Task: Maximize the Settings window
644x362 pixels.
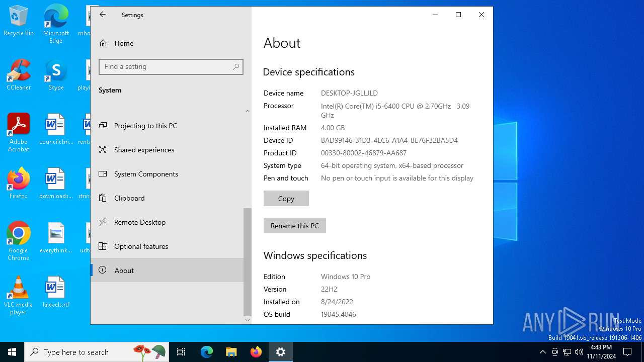Action: [458, 15]
